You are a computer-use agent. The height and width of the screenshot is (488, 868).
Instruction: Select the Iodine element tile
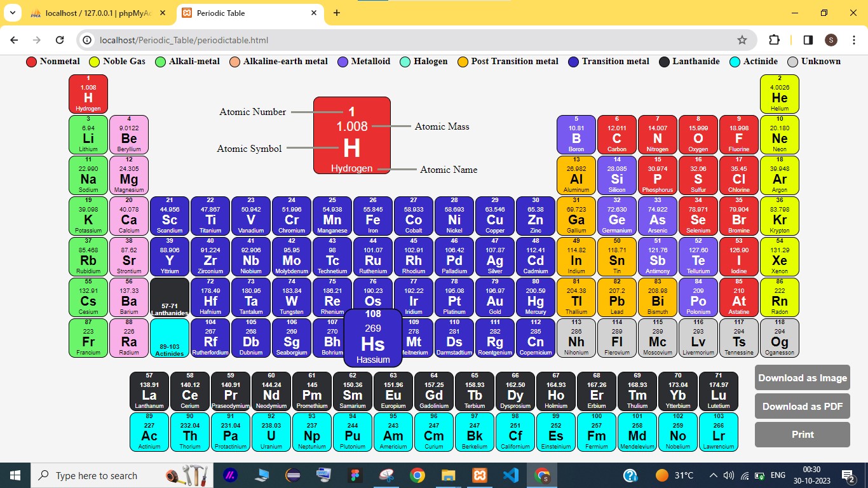pyautogui.click(x=739, y=257)
